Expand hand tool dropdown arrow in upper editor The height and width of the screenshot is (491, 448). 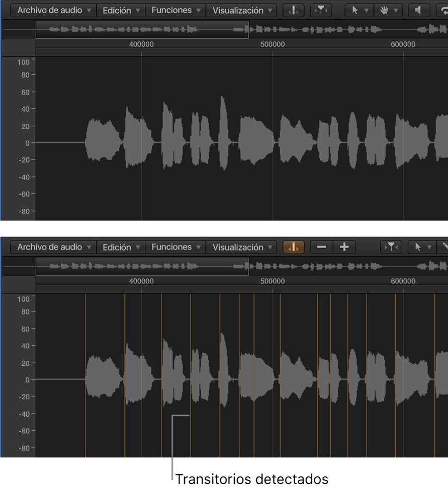click(396, 11)
